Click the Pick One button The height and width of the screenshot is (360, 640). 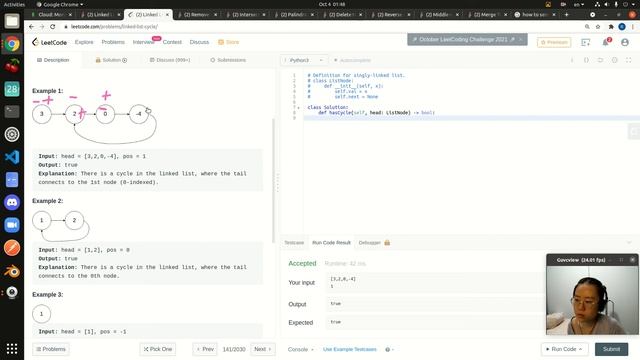(x=158, y=349)
